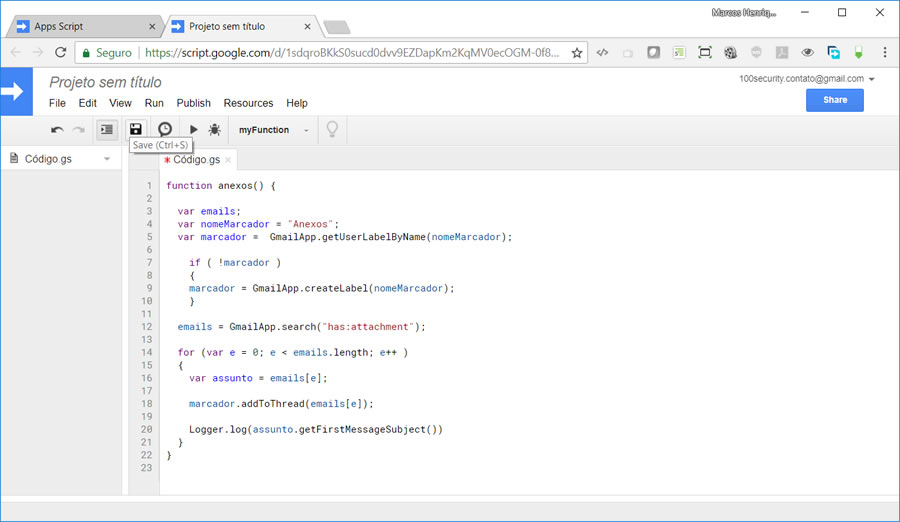Click the overlapping blue windows extension icon

(x=833, y=53)
